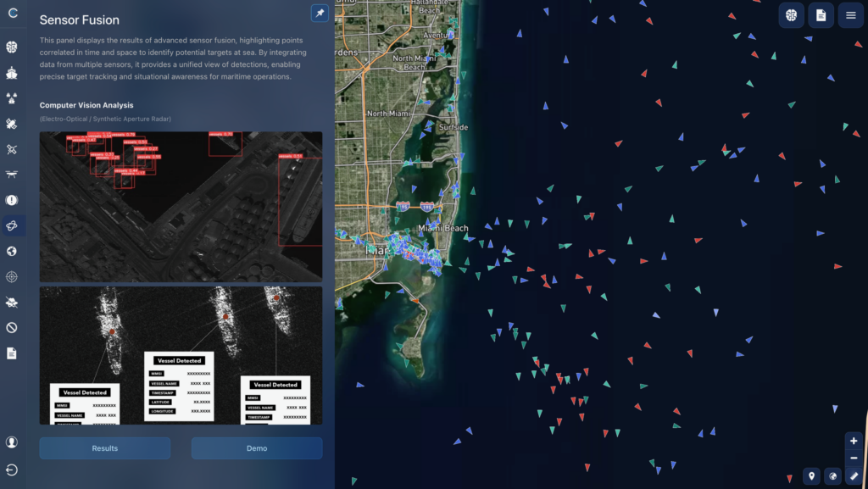Select the globe icon in left sidebar

point(12,251)
